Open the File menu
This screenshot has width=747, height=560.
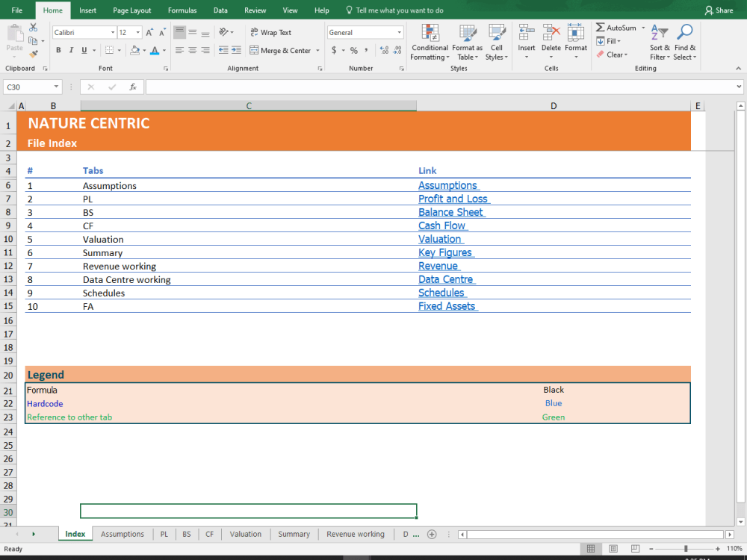tap(16, 10)
